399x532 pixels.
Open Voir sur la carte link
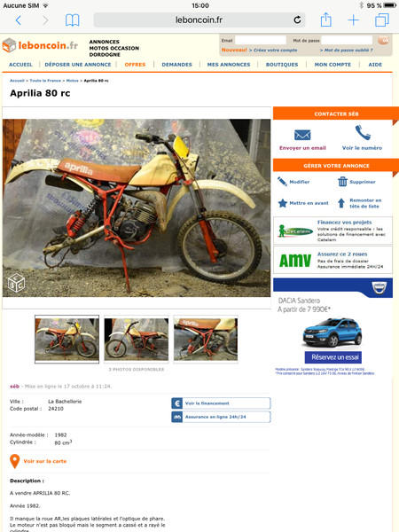coord(45,461)
